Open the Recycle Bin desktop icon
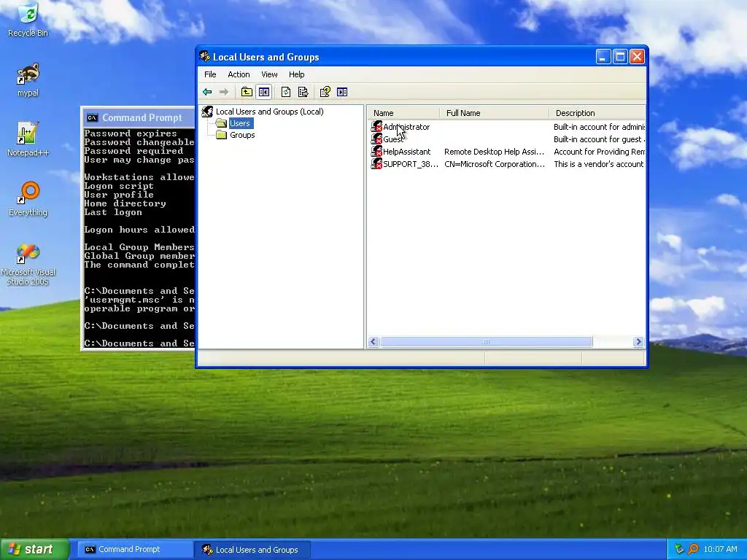The image size is (747, 560). point(28,20)
